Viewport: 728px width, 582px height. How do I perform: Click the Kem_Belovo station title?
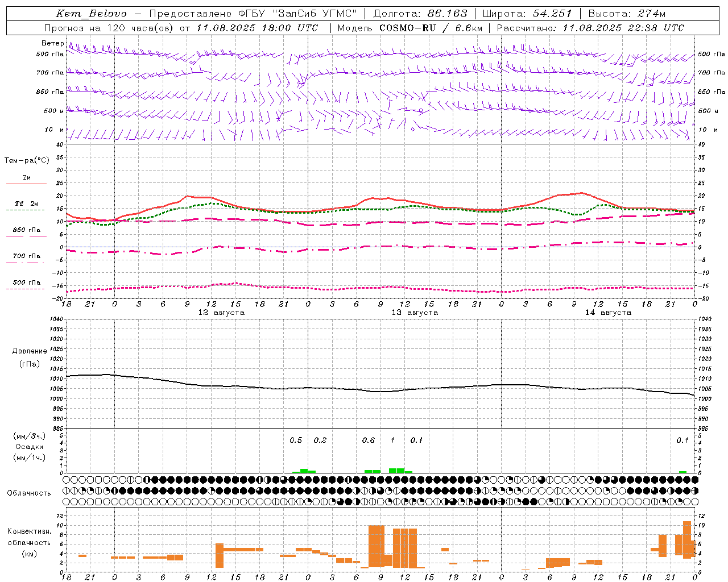(x=92, y=14)
